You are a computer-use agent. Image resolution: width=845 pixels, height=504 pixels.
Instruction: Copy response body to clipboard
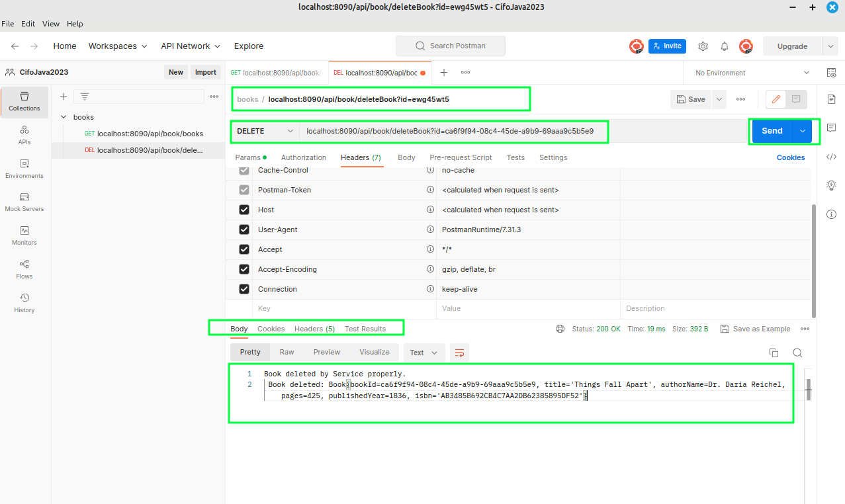[x=774, y=353]
